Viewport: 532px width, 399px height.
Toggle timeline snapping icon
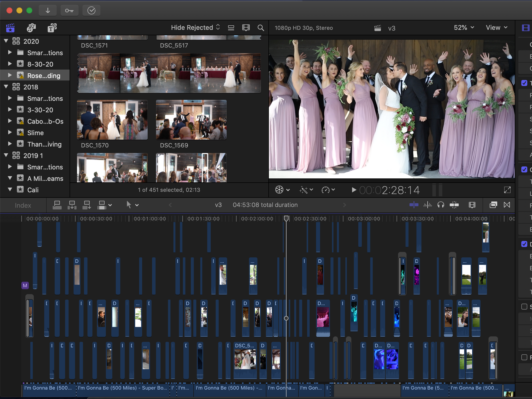454,205
